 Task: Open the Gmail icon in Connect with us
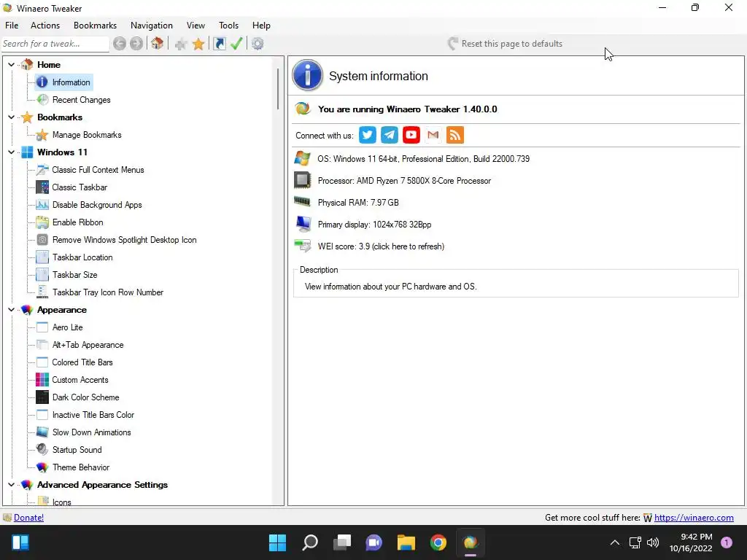[433, 135]
